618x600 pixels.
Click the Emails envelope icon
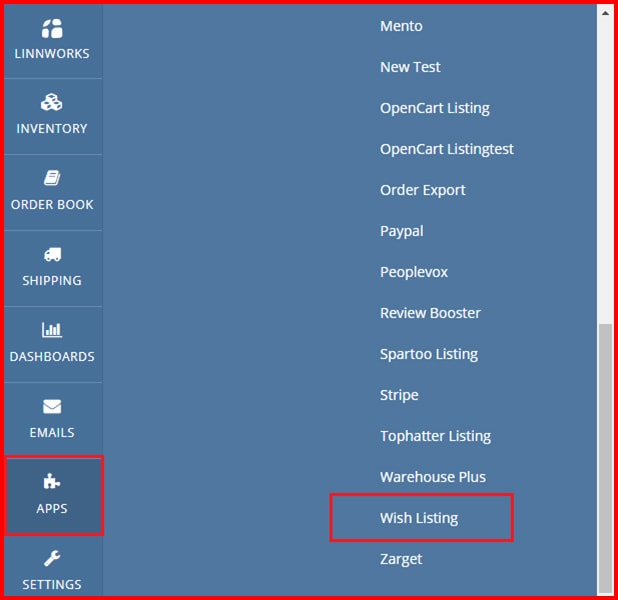[x=52, y=406]
